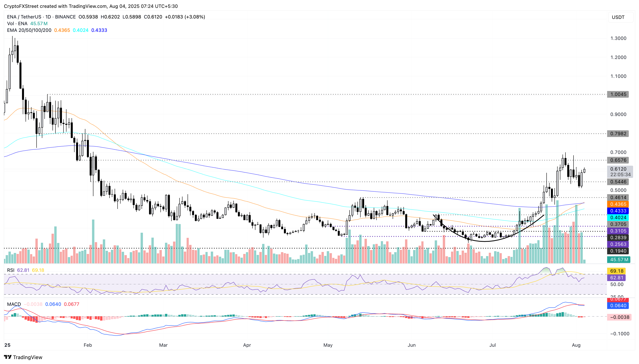The width and height of the screenshot is (639, 364).
Task: Click the cyan 0.4024 EMA price tag
Action: (x=618, y=218)
